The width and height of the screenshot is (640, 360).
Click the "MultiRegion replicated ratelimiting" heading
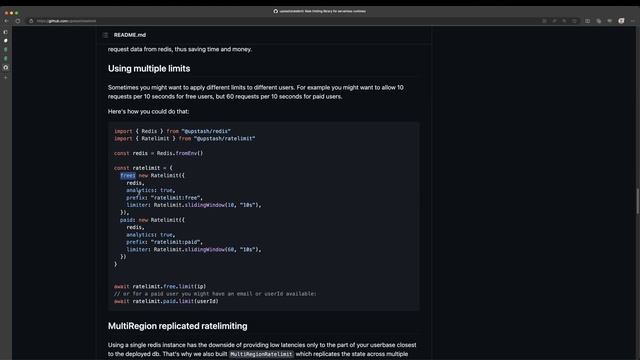pos(178,326)
